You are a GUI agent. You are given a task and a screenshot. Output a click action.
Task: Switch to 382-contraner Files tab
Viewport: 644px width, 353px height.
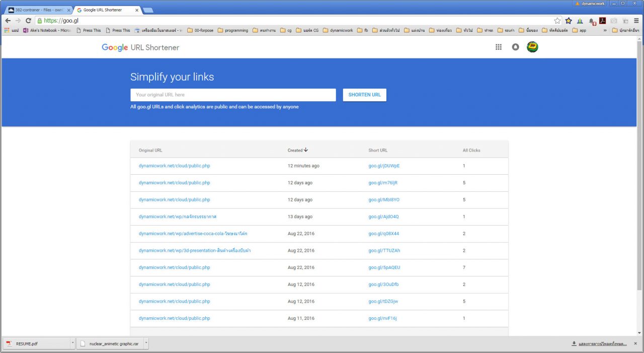(x=38, y=10)
